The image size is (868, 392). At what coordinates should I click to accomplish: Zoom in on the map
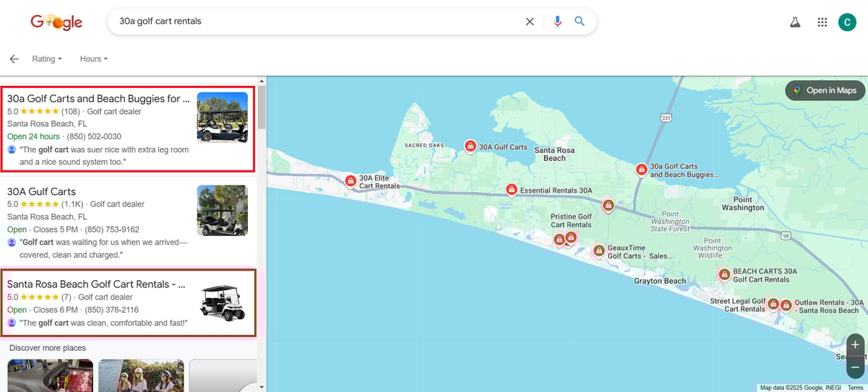click(x=855, y=345)
